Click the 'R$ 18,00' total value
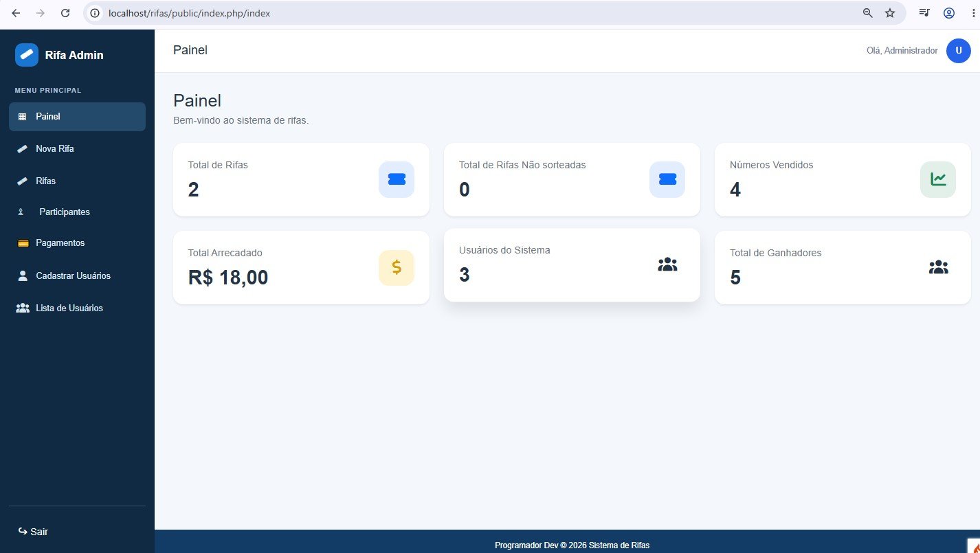The height and width of the screenshot is (553, 980). pyautogui.click(x=228, y=278)
